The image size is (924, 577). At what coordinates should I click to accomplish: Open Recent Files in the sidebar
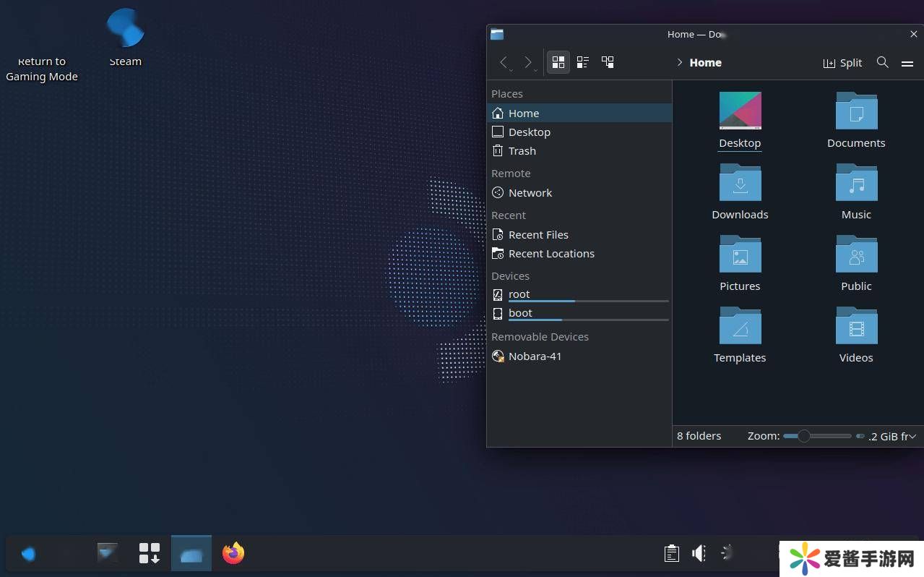click(537, 235)
